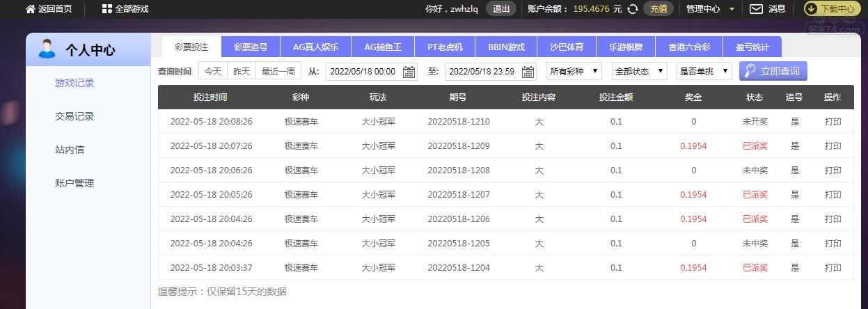The width and height of the screenshot is (868, 309).
Task: Click the 状态 column header
Action: (755, 97)
